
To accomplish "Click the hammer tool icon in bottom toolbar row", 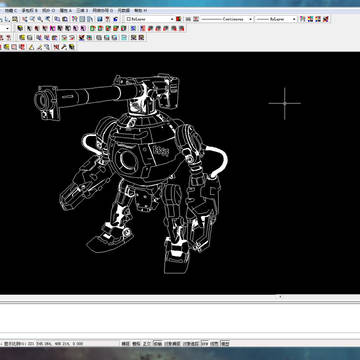I will [64, 47].
